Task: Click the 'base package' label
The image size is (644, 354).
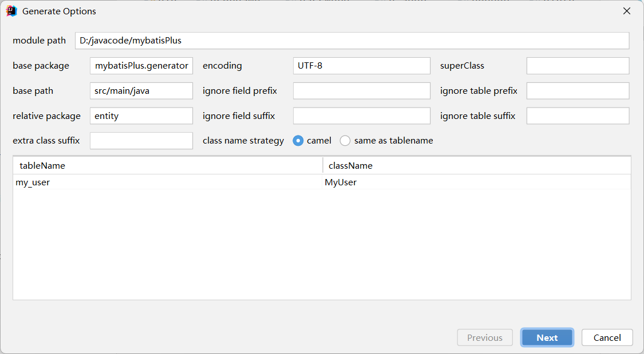Action: pos(41,66)
